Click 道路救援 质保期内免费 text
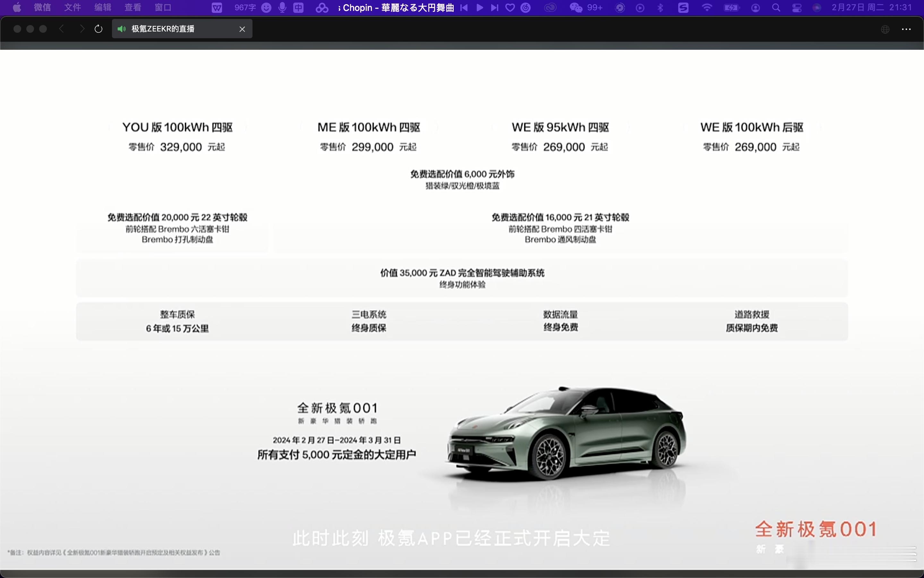Screen dimensions: 924x578 point(752,321)
